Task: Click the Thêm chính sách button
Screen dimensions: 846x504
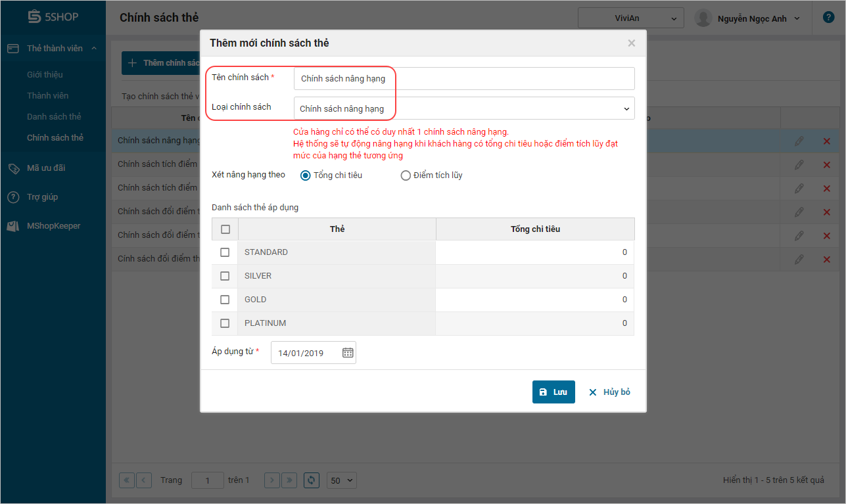Action: pyautogui.click(x=161, y=63)
